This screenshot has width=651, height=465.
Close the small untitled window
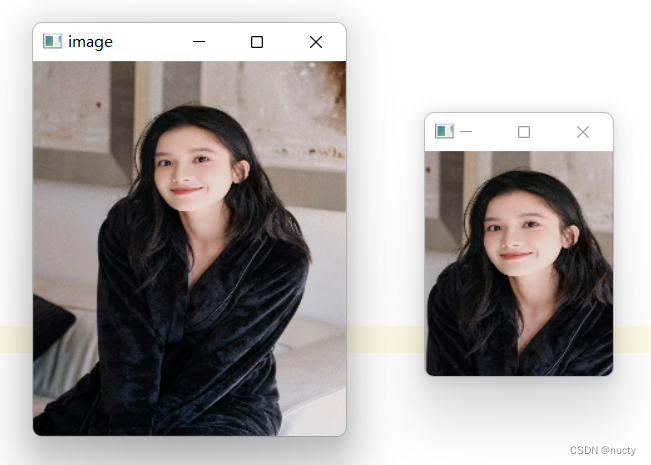point(583,132)
